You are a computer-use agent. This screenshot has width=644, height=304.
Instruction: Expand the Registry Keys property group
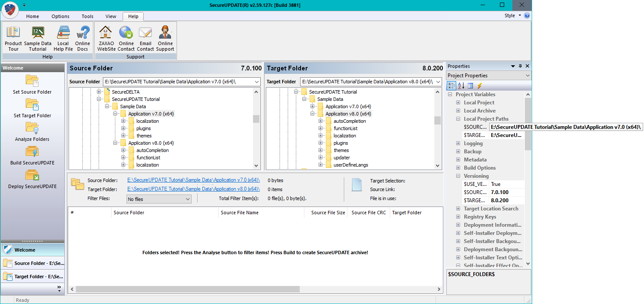click(458, 217)
